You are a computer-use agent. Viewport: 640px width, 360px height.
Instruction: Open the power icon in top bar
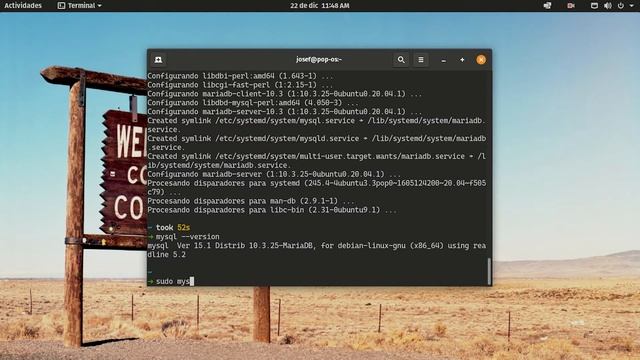tap(621, 6)
